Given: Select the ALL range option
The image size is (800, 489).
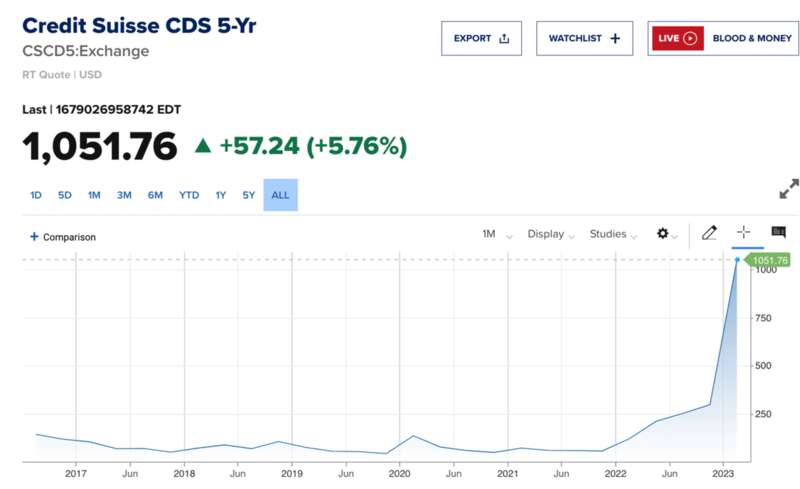Looking at the screenshot, I should [x=280, y=195].
